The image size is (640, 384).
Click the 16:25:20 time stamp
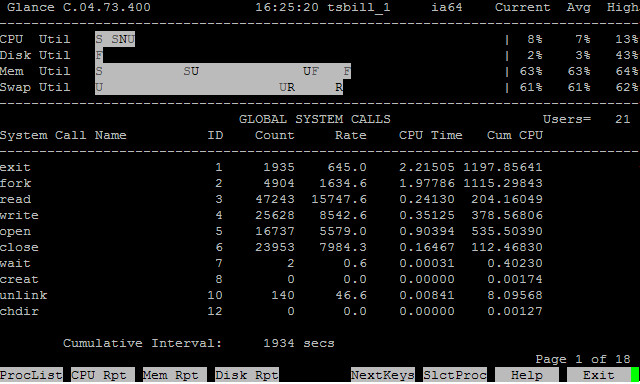click(287, 7)
